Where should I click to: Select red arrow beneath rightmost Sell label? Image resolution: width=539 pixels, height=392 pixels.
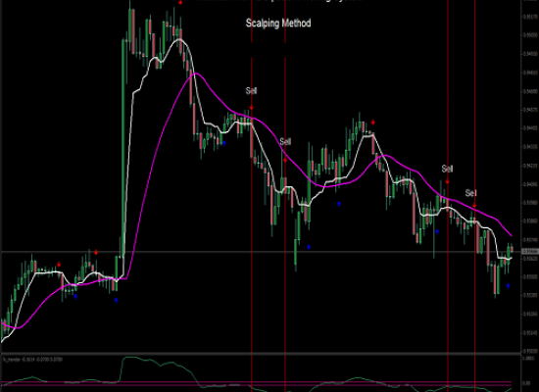click(x=474, y=206)
